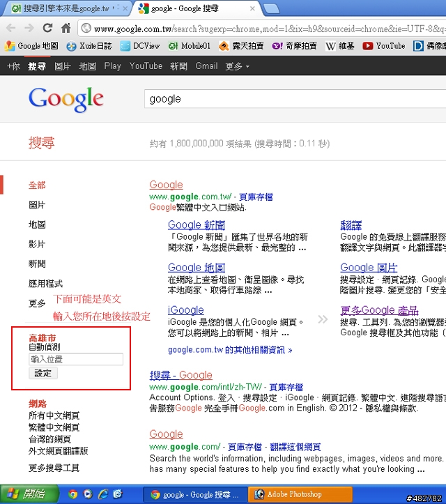Open the Google 新聞 sitelink

[197, 225]
